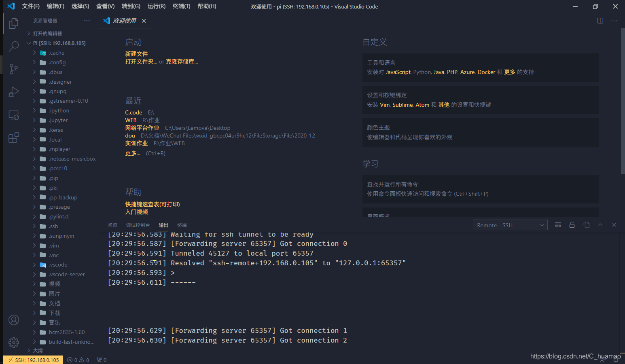Expand the .vscode folder
625x364 pixels.
(x=58, y=265)
